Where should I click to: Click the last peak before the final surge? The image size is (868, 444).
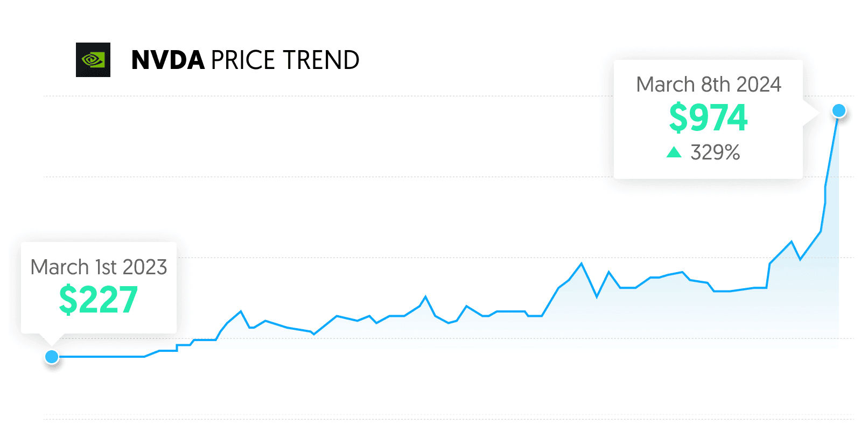coord(792,241)
